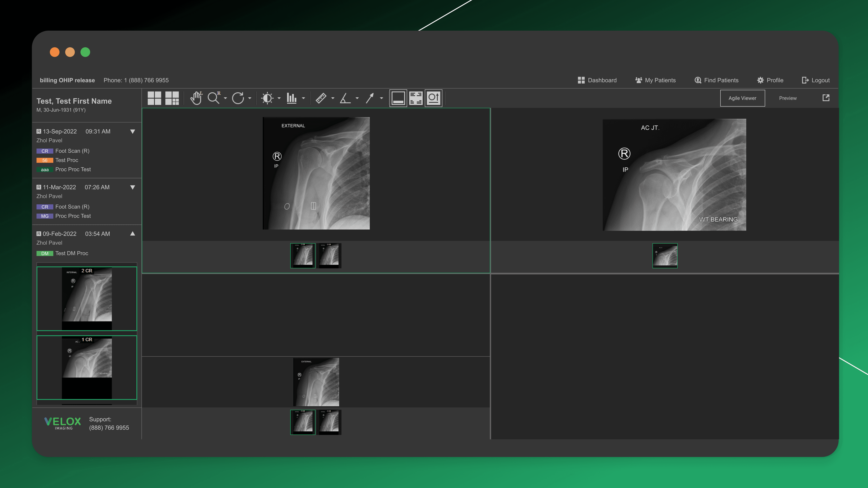Click the rotate image tool
Screen dimensions: 868x488
tap(238, 98)
